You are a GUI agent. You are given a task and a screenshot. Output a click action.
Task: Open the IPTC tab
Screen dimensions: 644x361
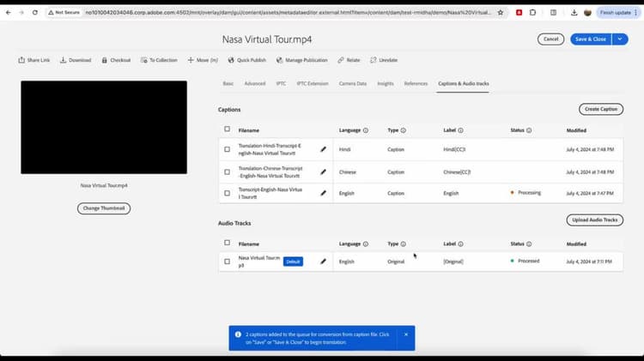281,84
